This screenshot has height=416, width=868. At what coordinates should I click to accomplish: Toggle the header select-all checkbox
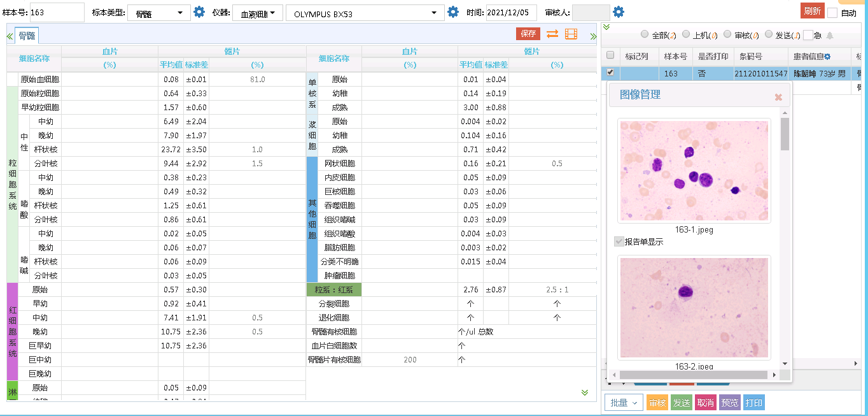(610, 55)
